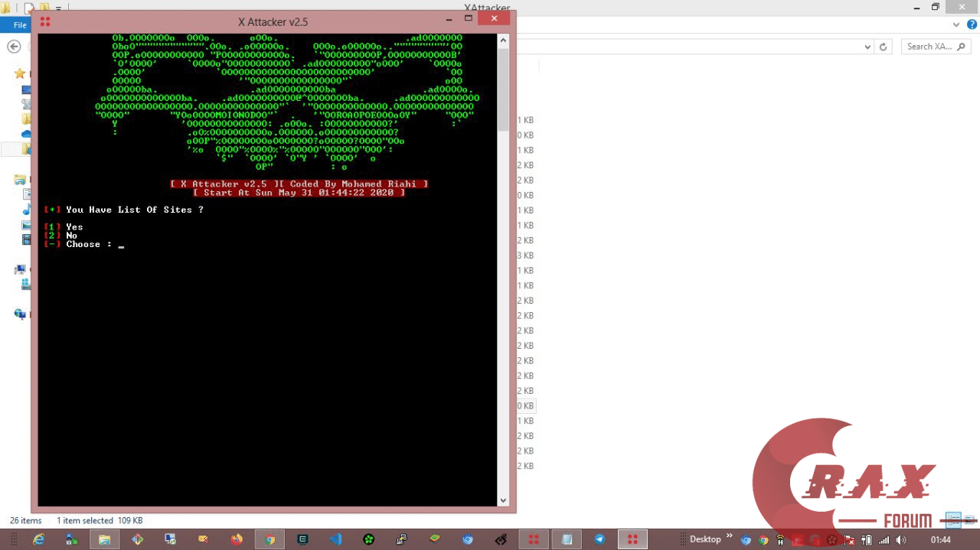The height and width of the screenshot is (550, 980).
Task: Open Action Center flag tray icon
Action: coord(850,539)
